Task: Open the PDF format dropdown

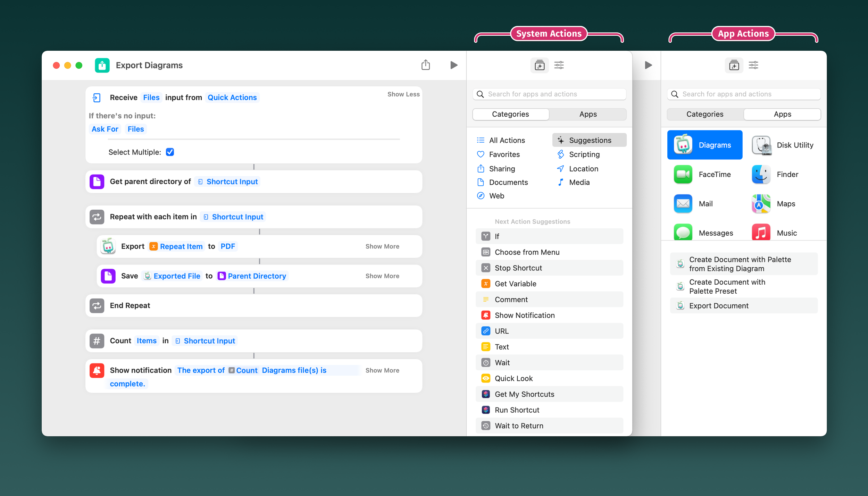Action: coord(228,246)
